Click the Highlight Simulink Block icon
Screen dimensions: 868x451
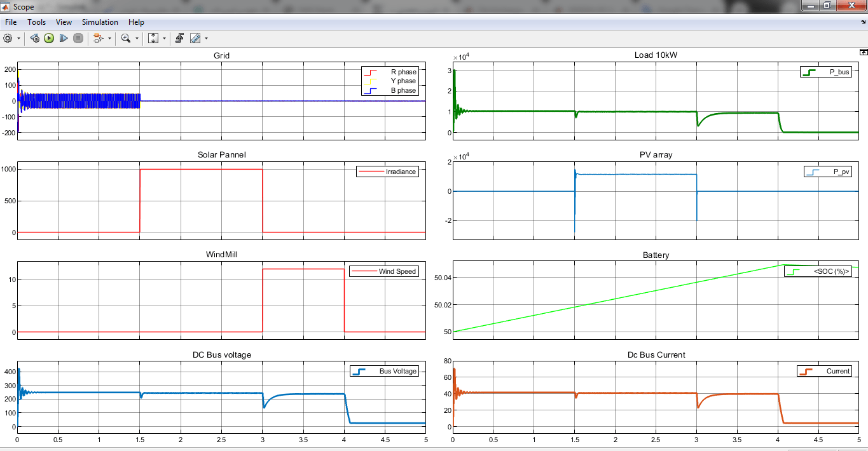pyautogui.click(x=98, y=38)
